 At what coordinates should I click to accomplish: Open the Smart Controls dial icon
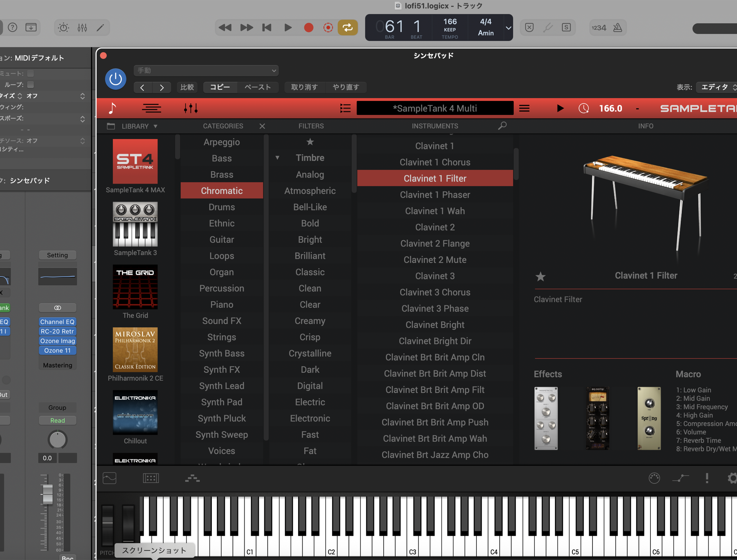tap(63, 28)
